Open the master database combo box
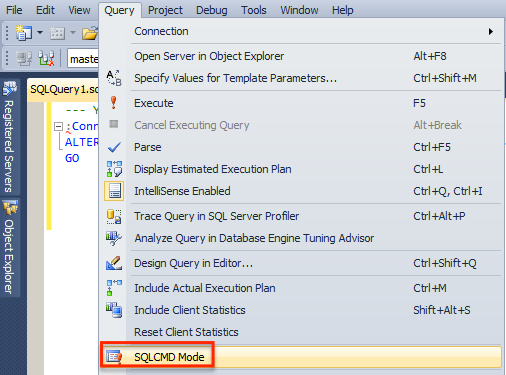This screenshot has width=506, height=375. click(x=83, y=59)
